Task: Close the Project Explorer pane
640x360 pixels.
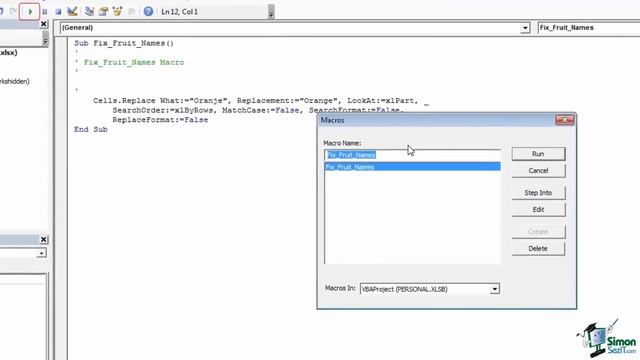Action: point(44,24)
